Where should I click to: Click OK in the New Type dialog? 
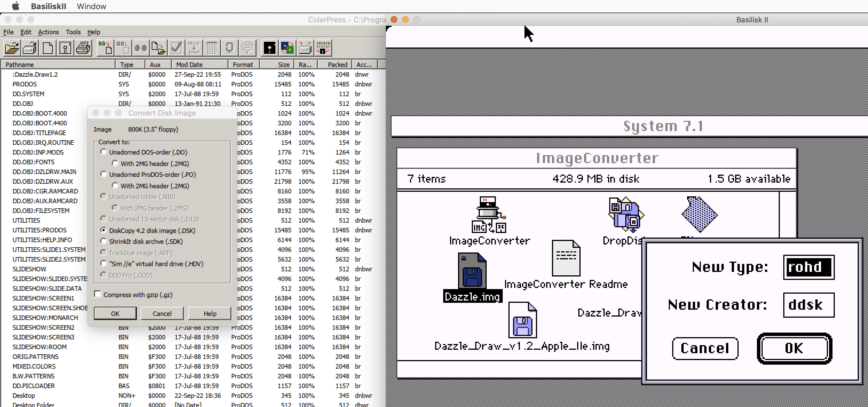click(794, 348)
